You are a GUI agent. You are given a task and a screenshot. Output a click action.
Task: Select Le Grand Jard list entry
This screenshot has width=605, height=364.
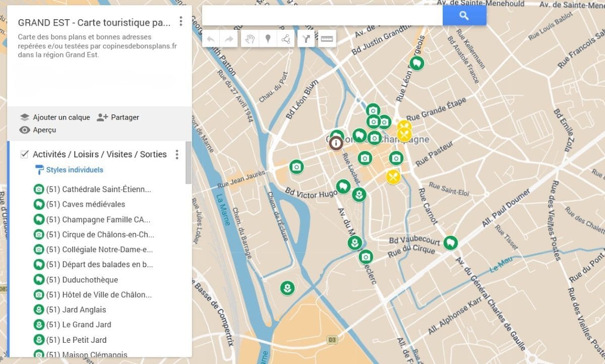point(86,325)
